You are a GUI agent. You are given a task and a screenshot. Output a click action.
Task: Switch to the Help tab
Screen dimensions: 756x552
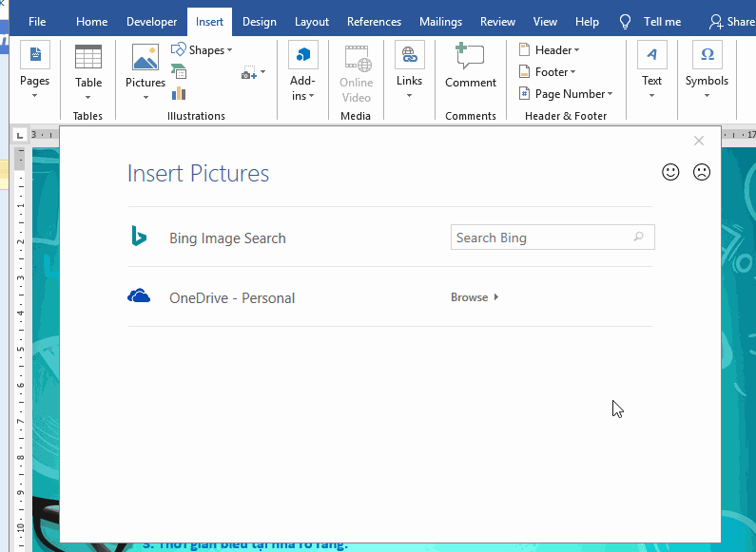tap(587, 22)
